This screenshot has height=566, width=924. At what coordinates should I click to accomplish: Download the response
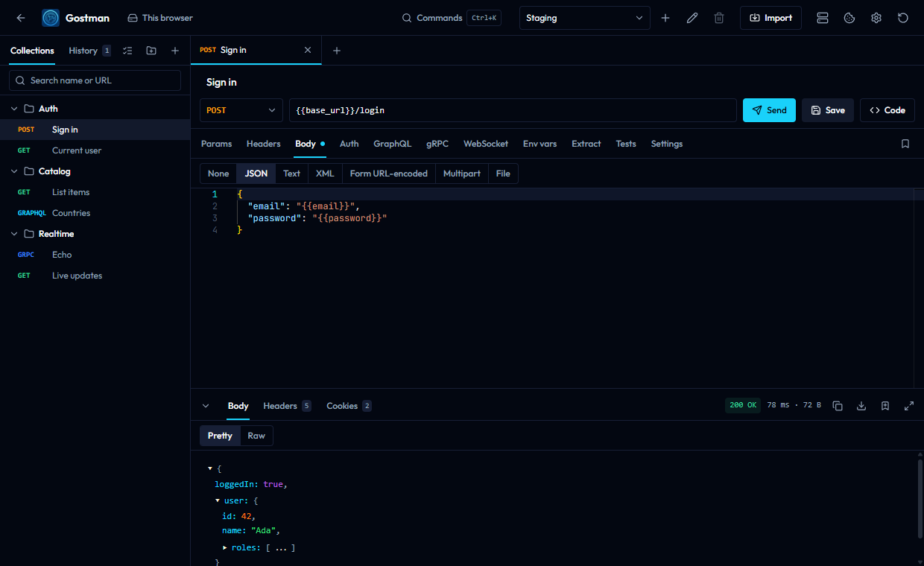coord(861,406)
